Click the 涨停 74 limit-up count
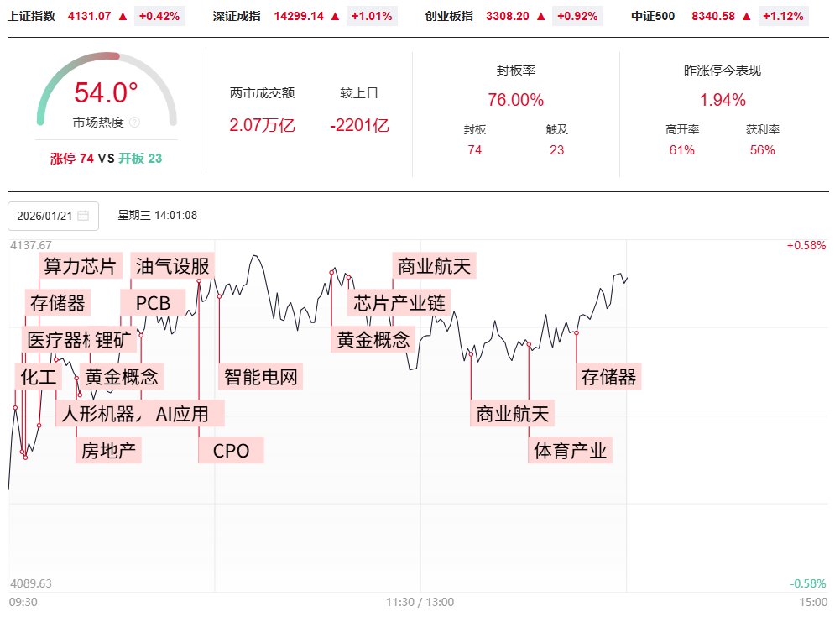The width and height of the screenshot is (840, 617). [x=72, y=158]
